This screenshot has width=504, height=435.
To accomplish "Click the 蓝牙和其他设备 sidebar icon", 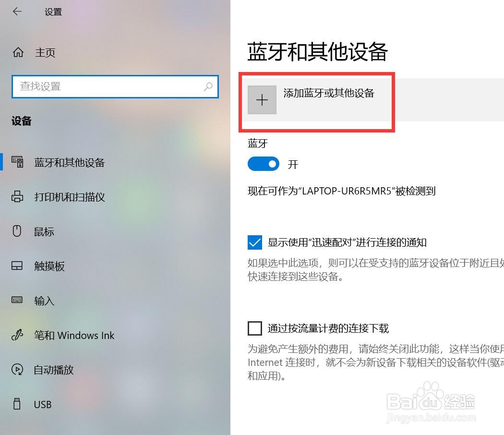I will (x=17, y=162).
